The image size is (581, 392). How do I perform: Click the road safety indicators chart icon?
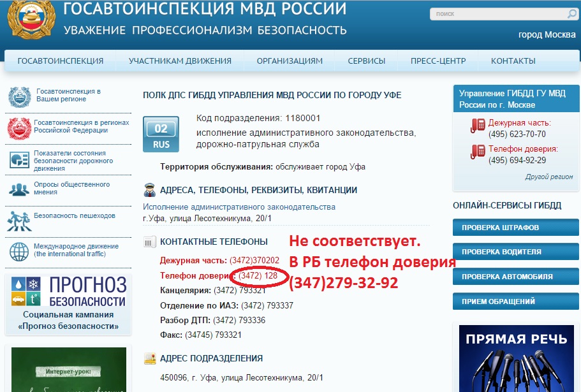[x=19, y=160]
